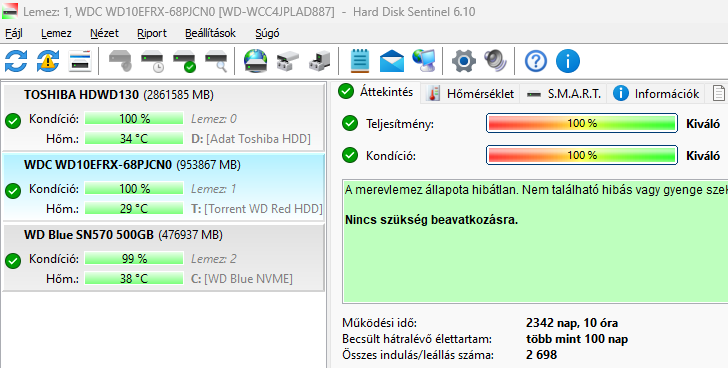
Task: Click the T: [Torrent WD Red HDD] label
Action: (257, 209)
